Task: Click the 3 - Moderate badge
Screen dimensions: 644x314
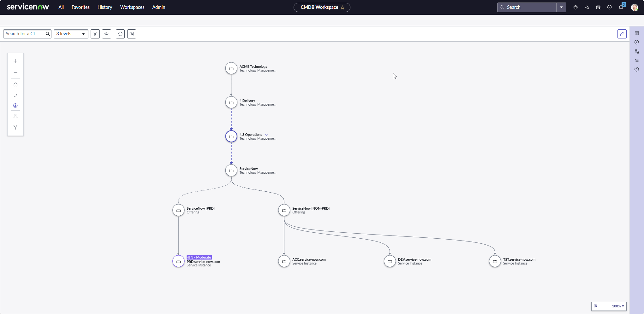Action: coord(199,257)
